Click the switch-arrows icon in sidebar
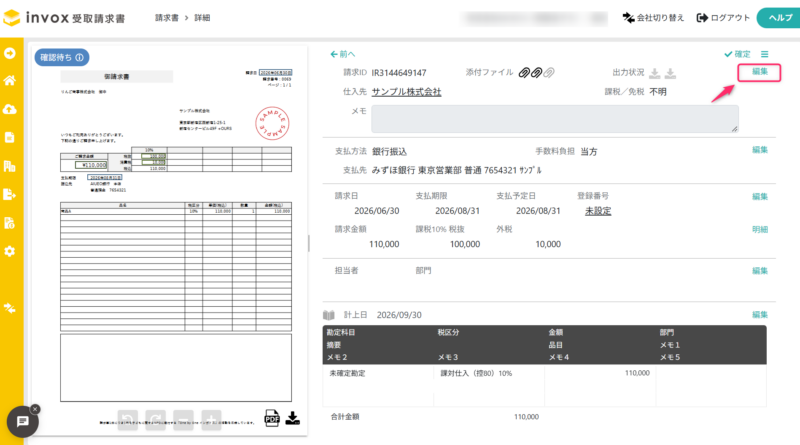This screenshot has height=445, width=800. [x=10, y=308]
